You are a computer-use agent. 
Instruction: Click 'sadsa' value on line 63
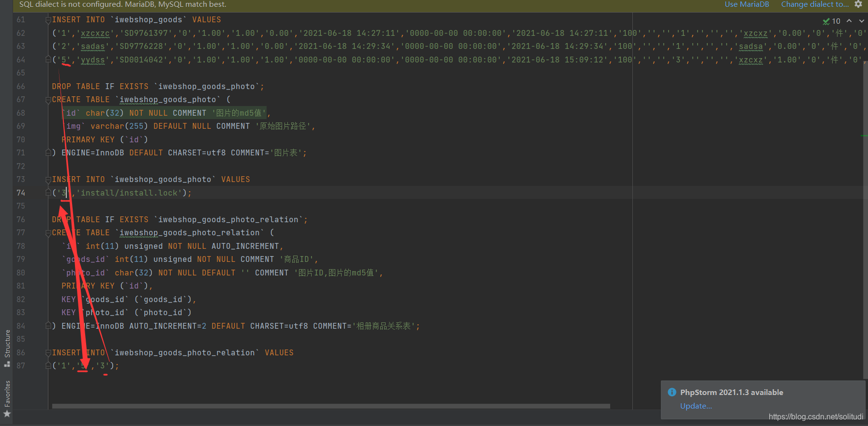751,46
